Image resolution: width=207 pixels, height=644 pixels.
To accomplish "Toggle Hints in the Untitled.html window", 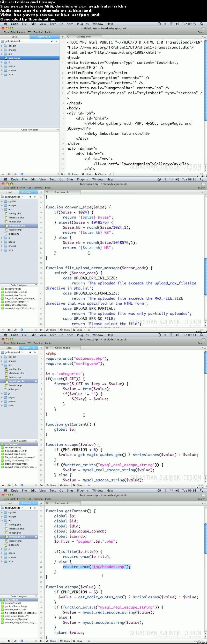I will pyautogui.click(x=86, y=174).
